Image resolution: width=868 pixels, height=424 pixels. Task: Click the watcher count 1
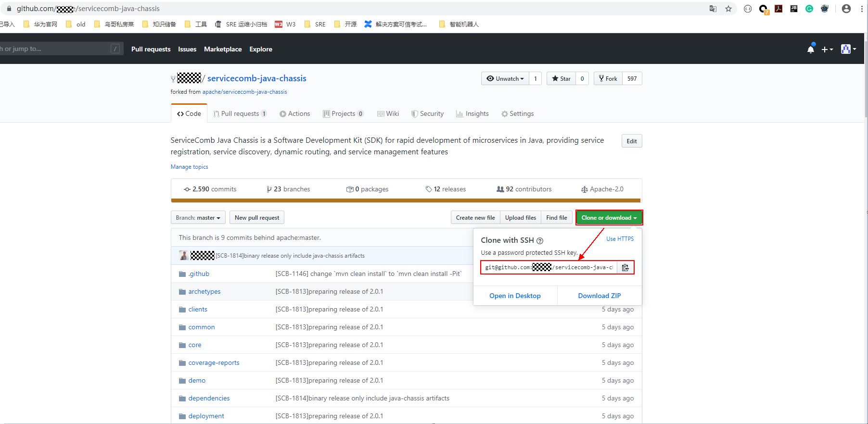pyautogui.click(x=536, y=78)
